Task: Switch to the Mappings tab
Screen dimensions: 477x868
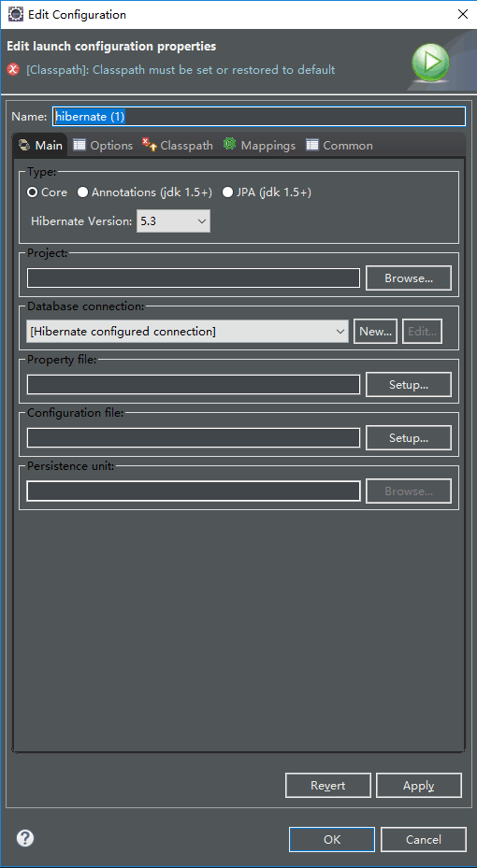Action: (x=259, y=145)
